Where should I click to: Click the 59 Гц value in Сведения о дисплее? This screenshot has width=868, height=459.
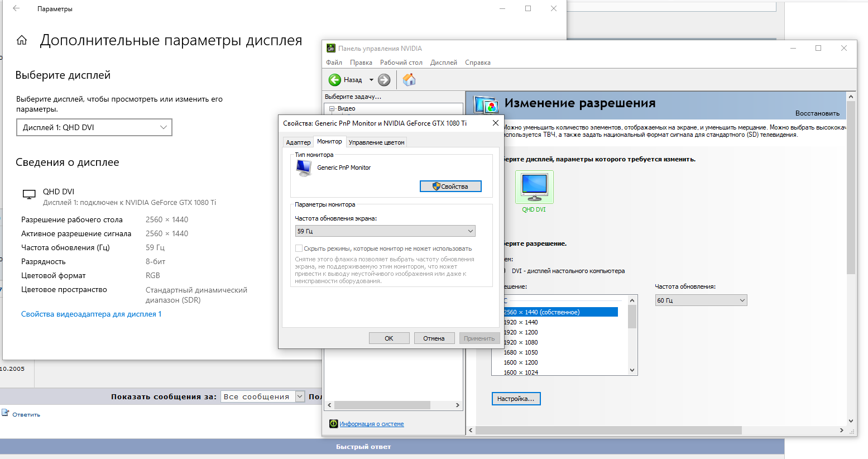coord(155,247)
